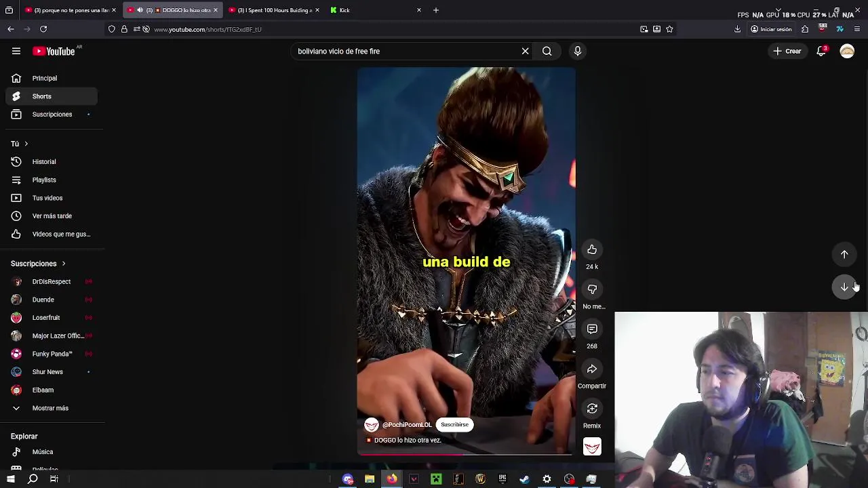Open the @PochiPoomLOL channel link
Viewport: 868px width, 488px height.
(407, 425)
